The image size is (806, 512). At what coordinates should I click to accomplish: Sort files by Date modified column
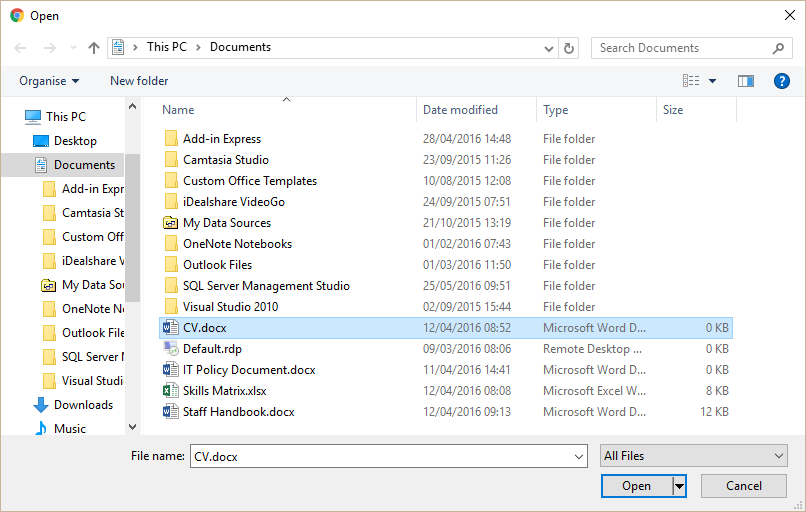click(x=461, y=110)
